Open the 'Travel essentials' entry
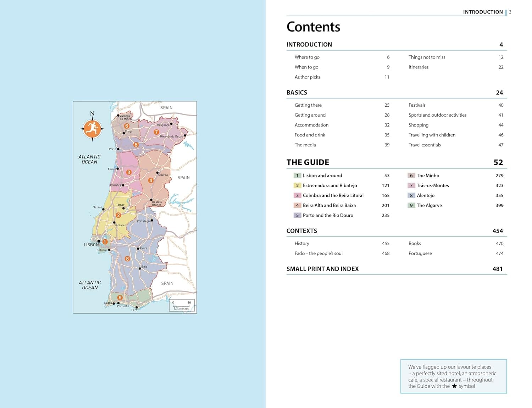The height and width of the screenshot is (408, 532). point(425,145)
